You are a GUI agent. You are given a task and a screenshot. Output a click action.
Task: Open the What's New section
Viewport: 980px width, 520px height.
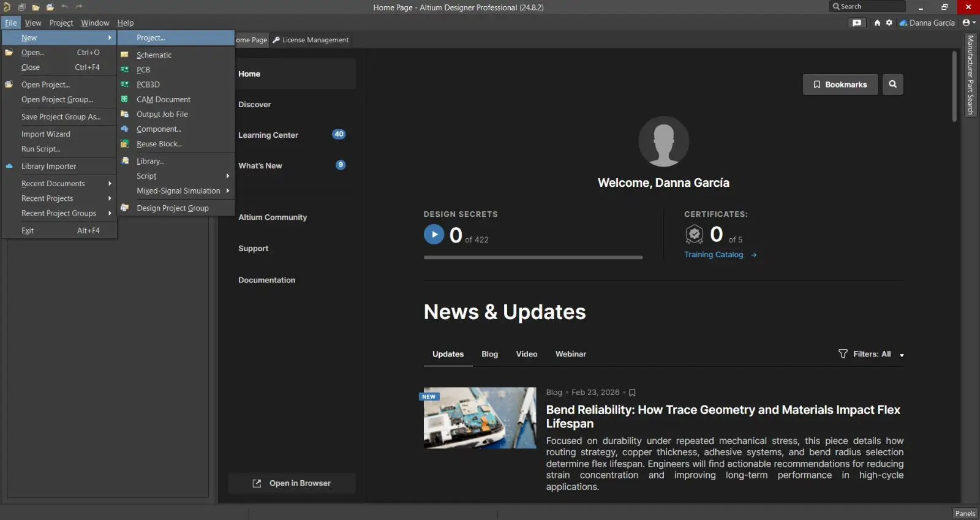tap(292, 166)
